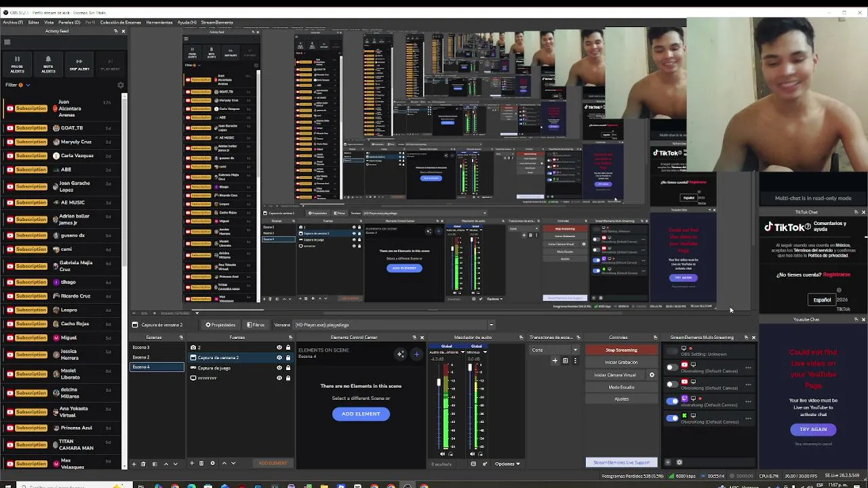The width and height of the screenshot is (868, 488).
Task: Open the Editar menu
Action: [33, 22]
